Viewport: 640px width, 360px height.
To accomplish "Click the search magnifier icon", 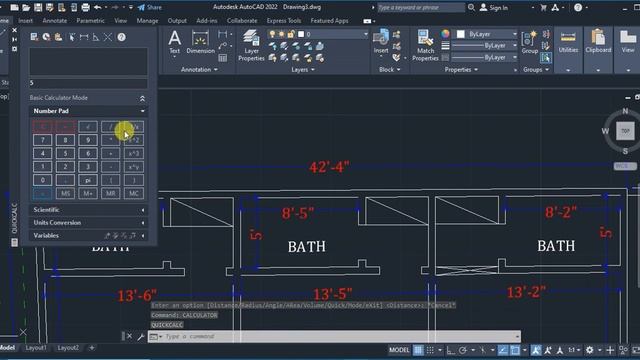I will pyautogui.click(x=471, y=7).
